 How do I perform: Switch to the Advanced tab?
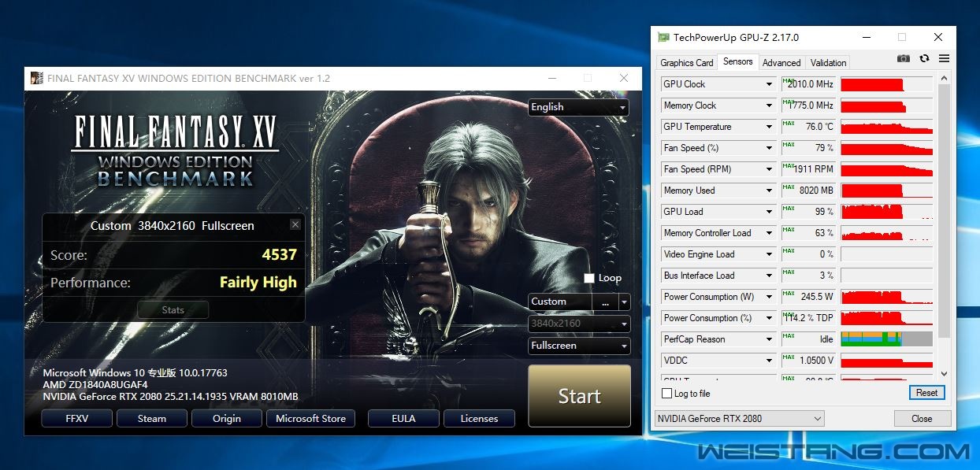point(781,62)
